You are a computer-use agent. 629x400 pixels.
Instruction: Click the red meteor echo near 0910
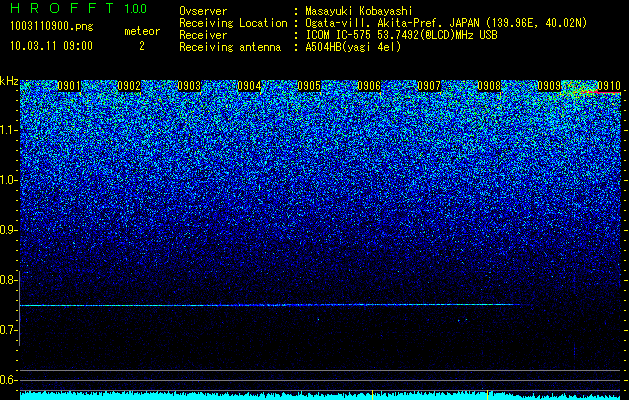pos(600,92)
